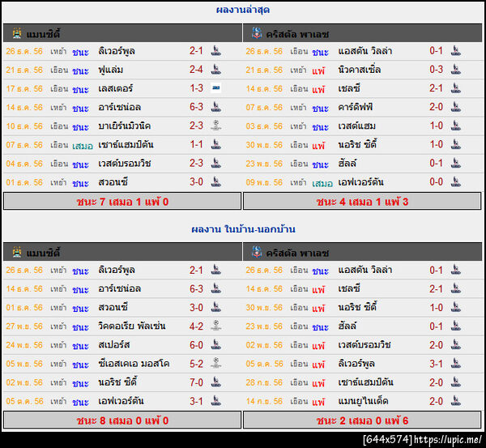
Task: Select the league icon next to แมนยูไนเต็ด 2-0
Action: 455,400
